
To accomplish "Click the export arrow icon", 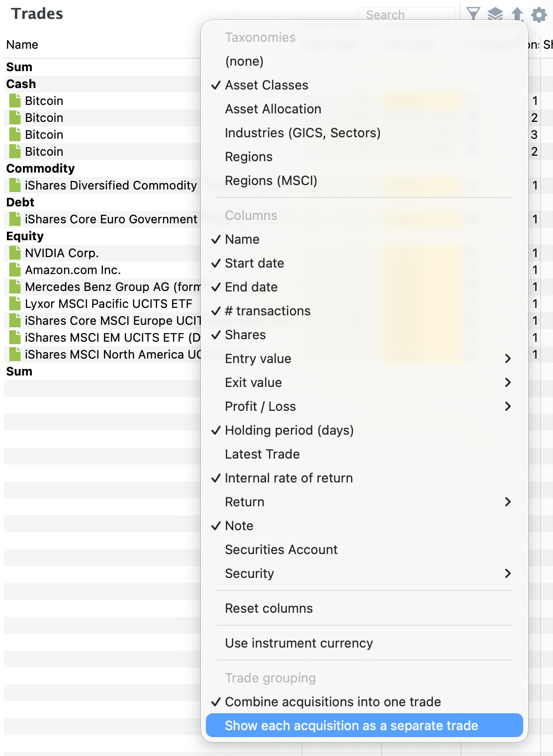I will [517, 14].
